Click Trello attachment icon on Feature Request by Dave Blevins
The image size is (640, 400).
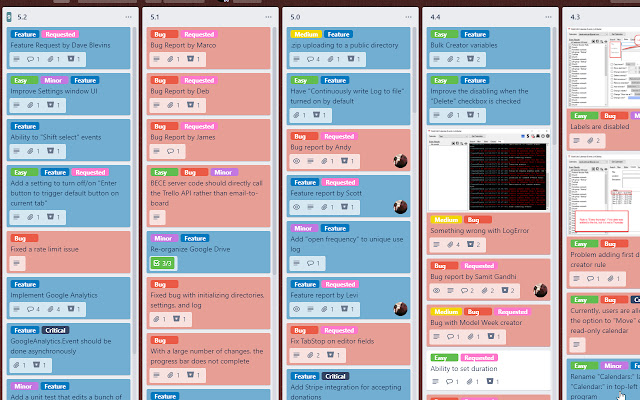pos(71,59)
